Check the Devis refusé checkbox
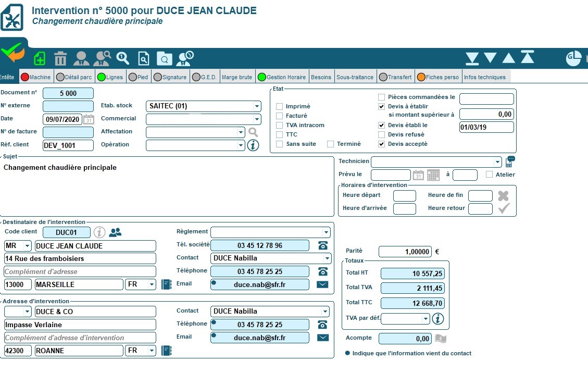588x373 pixels. point(381,135)
